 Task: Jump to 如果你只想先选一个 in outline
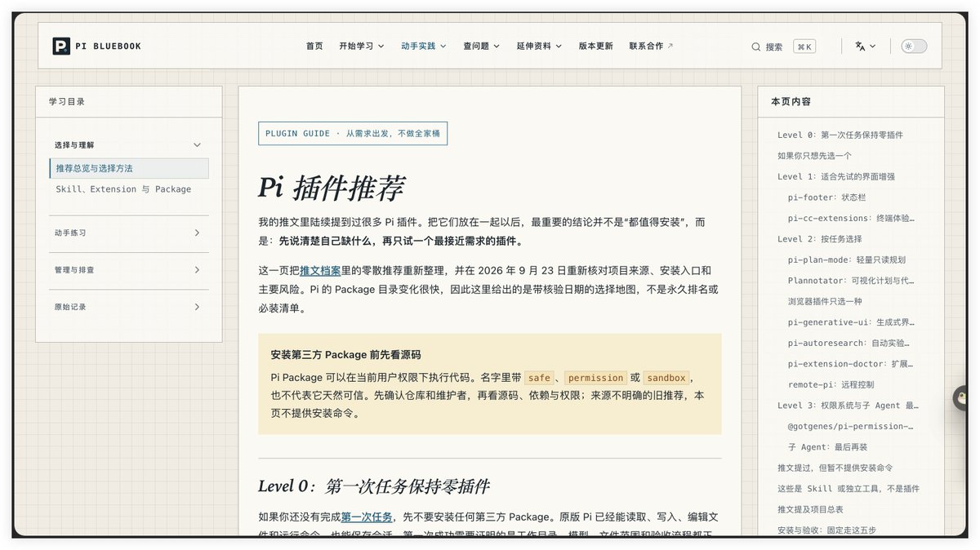click(x=815, y=156)
